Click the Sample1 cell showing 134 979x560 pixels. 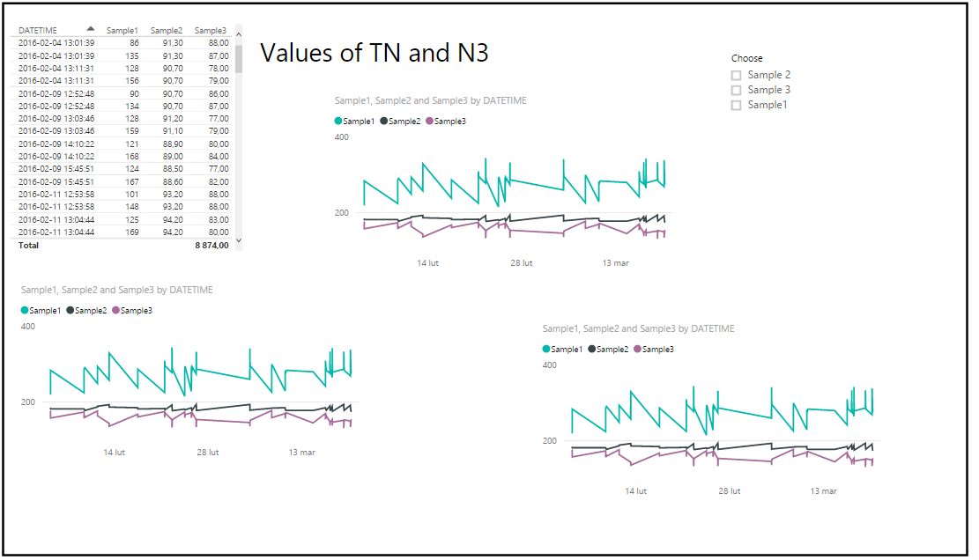(132, 106)
